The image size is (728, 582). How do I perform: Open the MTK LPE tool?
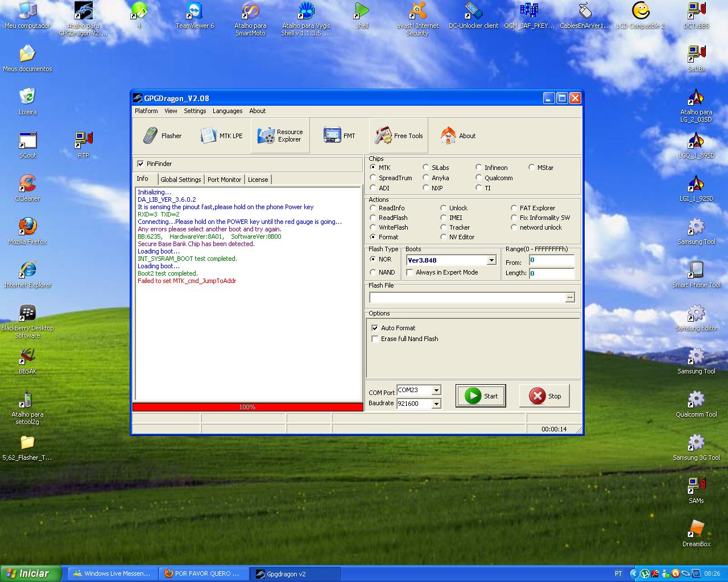(222, 136)
